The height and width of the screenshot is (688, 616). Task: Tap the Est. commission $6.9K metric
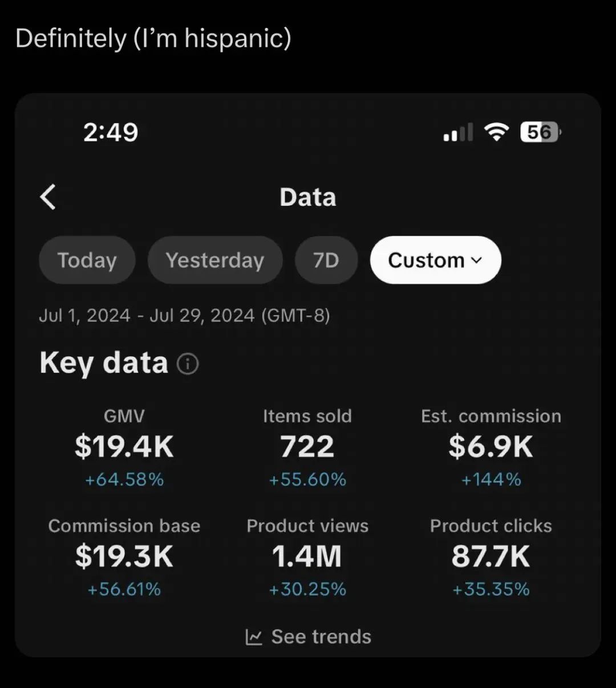491,447
